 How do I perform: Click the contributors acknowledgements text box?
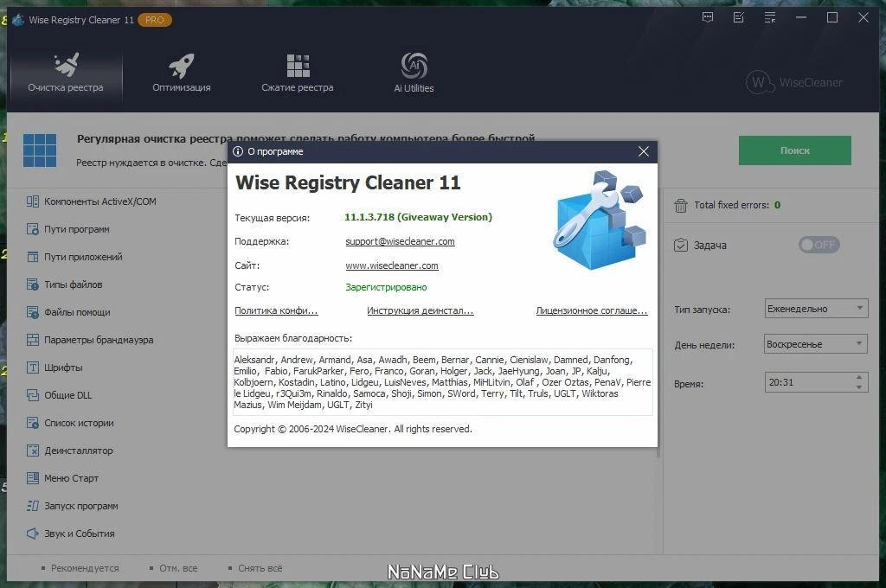click(x=442, y=382)
